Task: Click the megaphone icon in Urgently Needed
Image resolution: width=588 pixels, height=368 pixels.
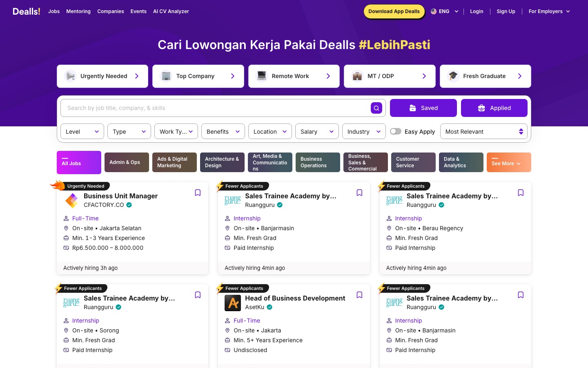Action: [70, 76]
